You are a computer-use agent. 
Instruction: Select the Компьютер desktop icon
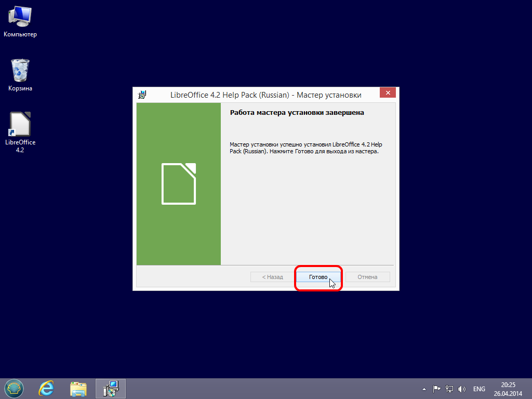pos(20,22)
